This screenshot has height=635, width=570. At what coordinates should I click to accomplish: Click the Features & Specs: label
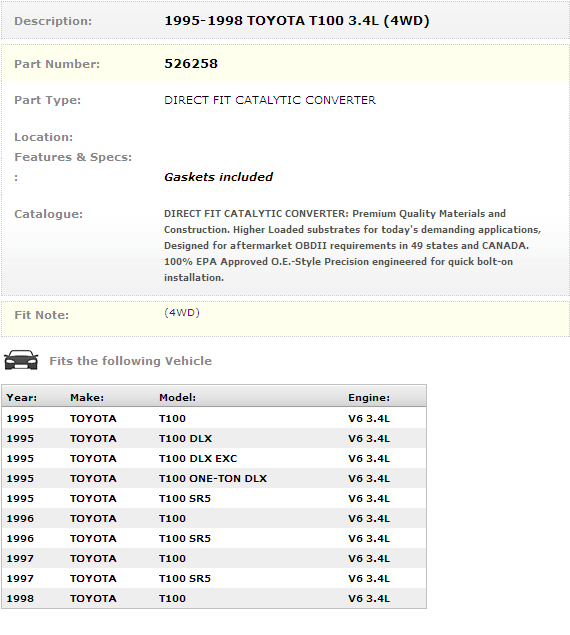click(73, 157)
